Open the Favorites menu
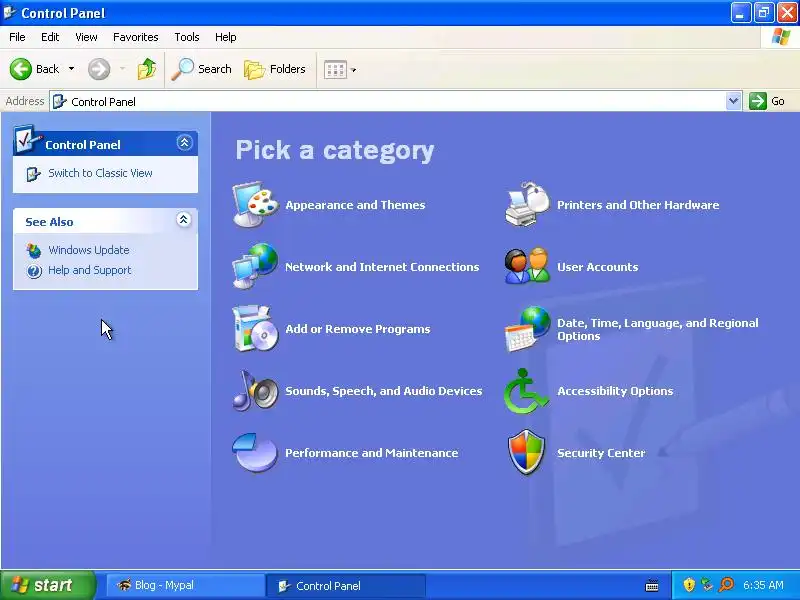This screenshot has height=600, width=800. click(136, 37)
